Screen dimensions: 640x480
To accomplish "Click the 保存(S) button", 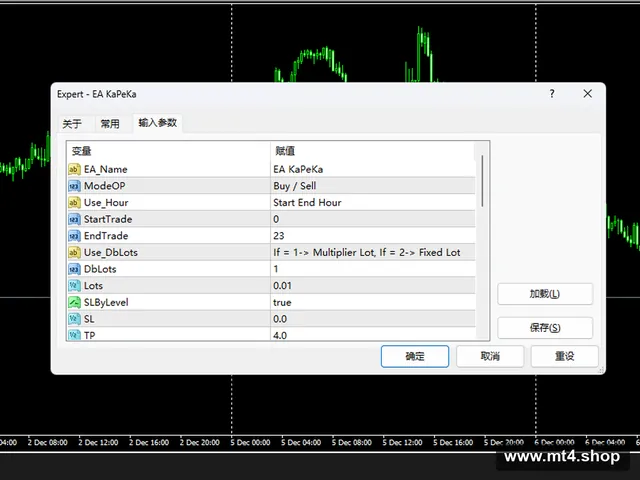I will pyautogui.click(x=545, y=328).
